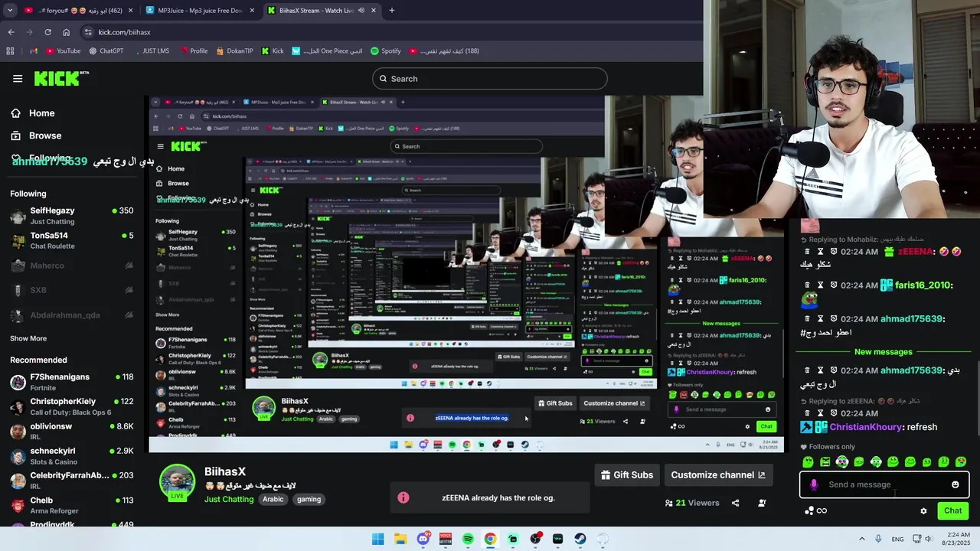This screenshot has width=980, height=551.
Task: Open CelebrityFarrahAb channel
Action: tap(71, 481)
